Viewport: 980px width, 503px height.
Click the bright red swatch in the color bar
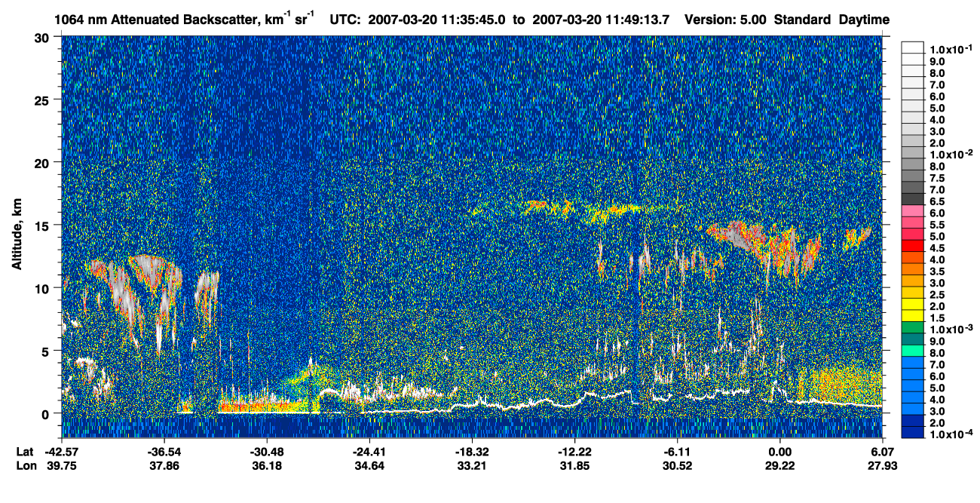click(x=913, y=247)
